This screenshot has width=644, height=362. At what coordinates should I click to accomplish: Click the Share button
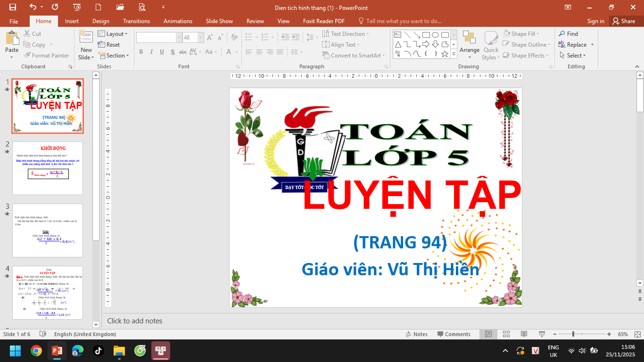623,21
